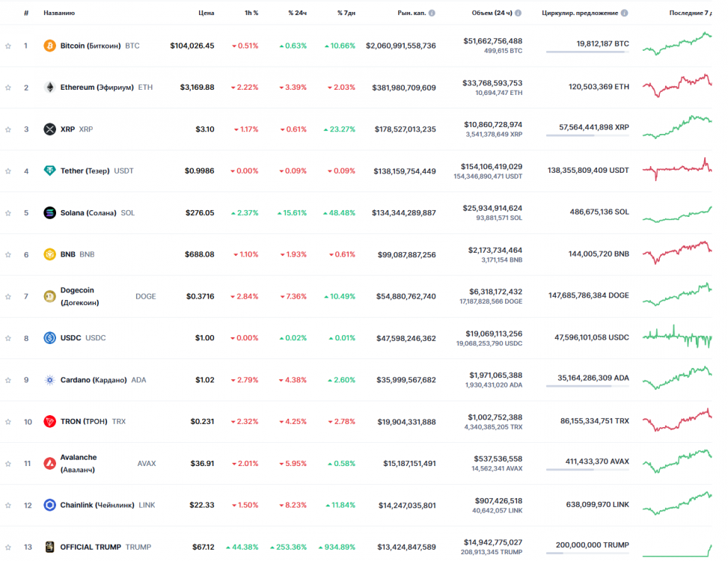Toggle watchlist star for Bitcoin
The image size is (728, 561).
click(8, 46)
